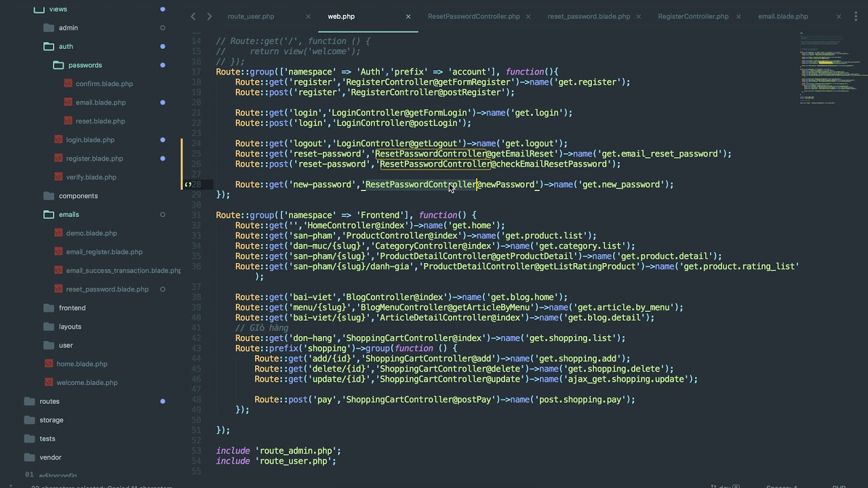Click the login.blade.php file icon
Viewport: 868px width, 488px height.
58,140
